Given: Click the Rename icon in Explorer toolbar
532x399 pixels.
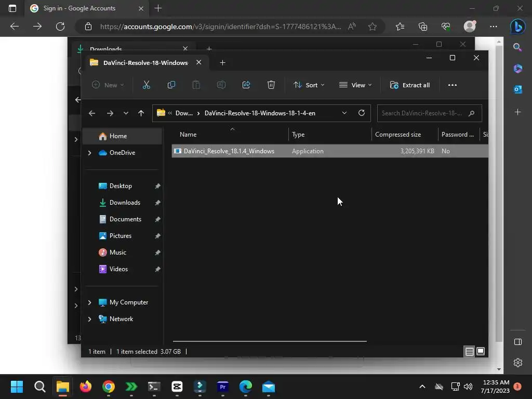Looking at the screenshot, I should pyautogui.click(x=221, y=85).
